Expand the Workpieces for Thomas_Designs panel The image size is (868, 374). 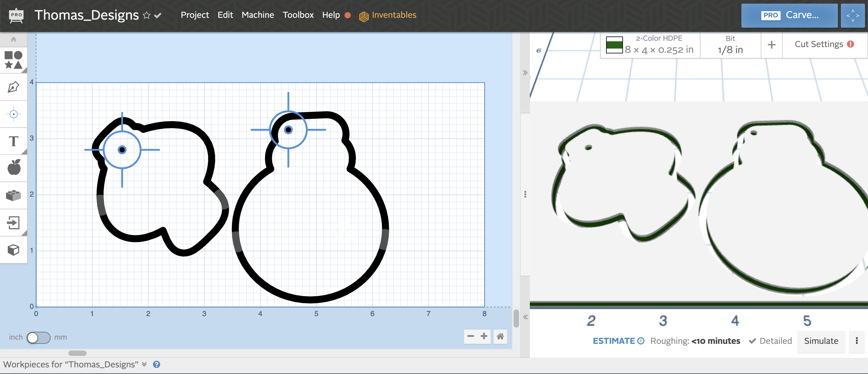point(144,364)
